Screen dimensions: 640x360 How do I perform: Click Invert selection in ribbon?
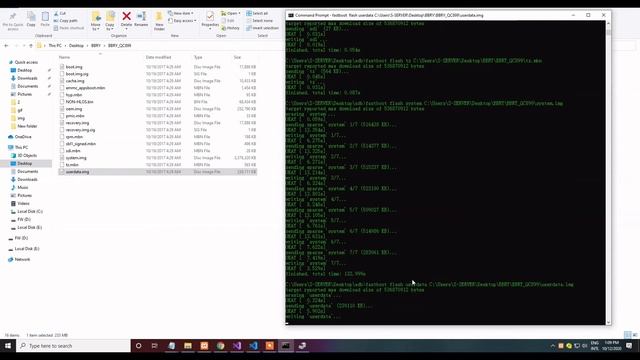click(x=262, y=28)
